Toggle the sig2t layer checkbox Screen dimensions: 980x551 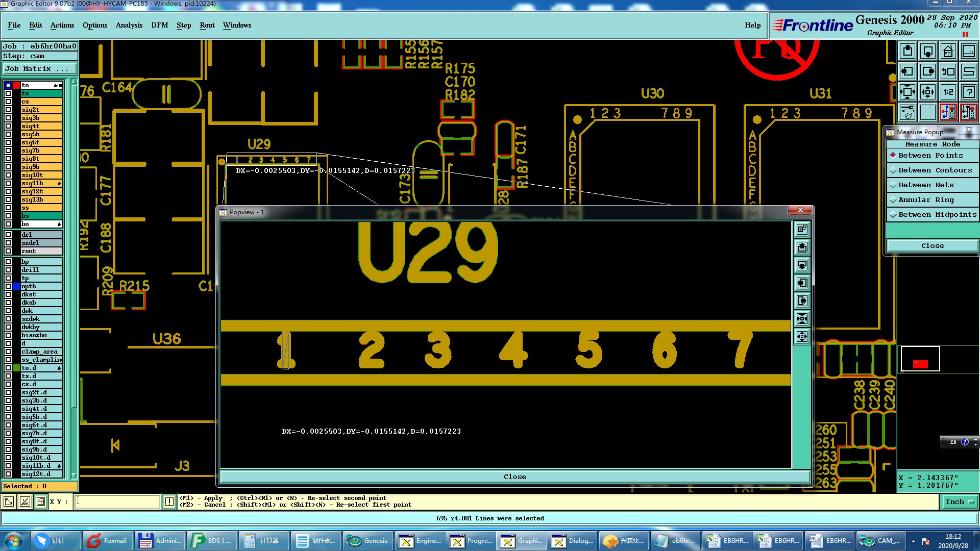coord(8,110)
